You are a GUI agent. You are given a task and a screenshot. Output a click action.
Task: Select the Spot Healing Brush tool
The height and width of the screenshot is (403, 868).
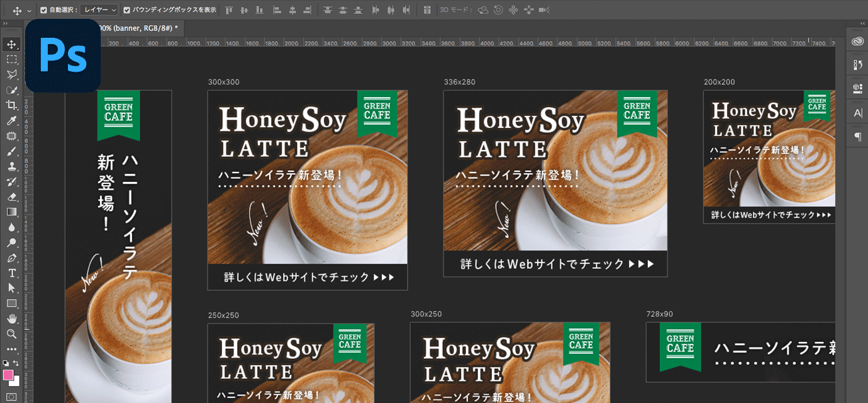11,135
